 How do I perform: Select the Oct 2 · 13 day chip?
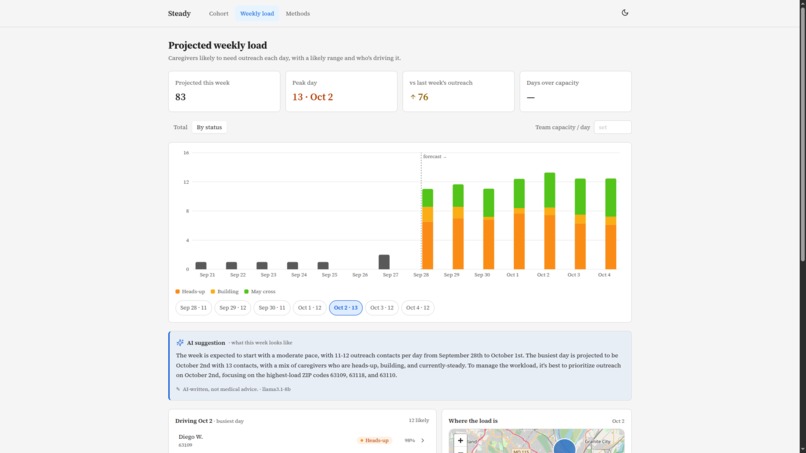click(345, 307)
